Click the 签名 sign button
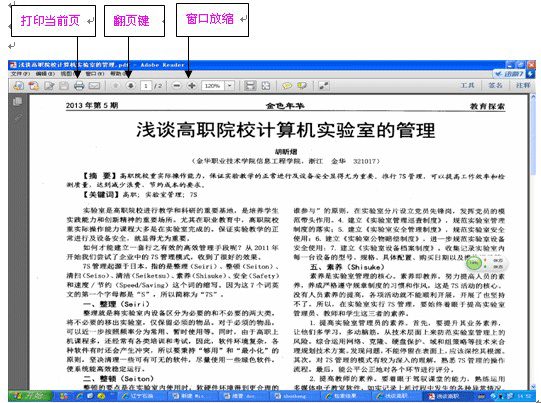Image resolution: width=541 pixels, height=403 pixels. pos(495,85)
